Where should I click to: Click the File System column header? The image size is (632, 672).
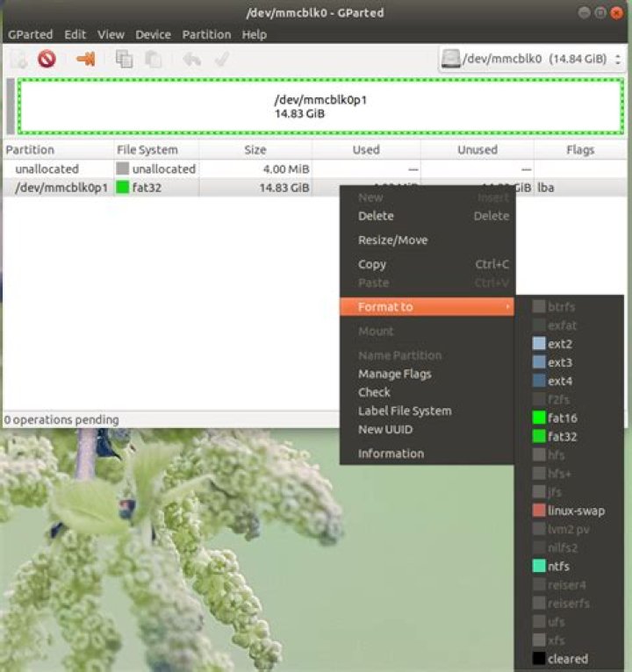point(156,149)
